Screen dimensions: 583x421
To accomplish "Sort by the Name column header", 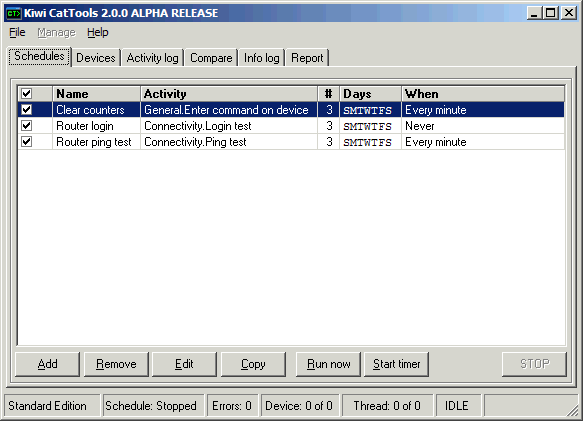I will tap(97, 94).
